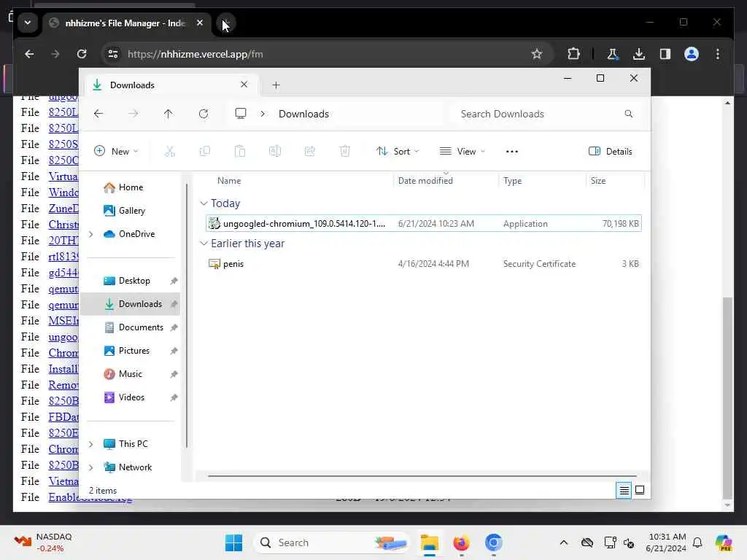Open Chrome three-dot menu
This screenshot has width=747, height=560.
click(718, 54)
